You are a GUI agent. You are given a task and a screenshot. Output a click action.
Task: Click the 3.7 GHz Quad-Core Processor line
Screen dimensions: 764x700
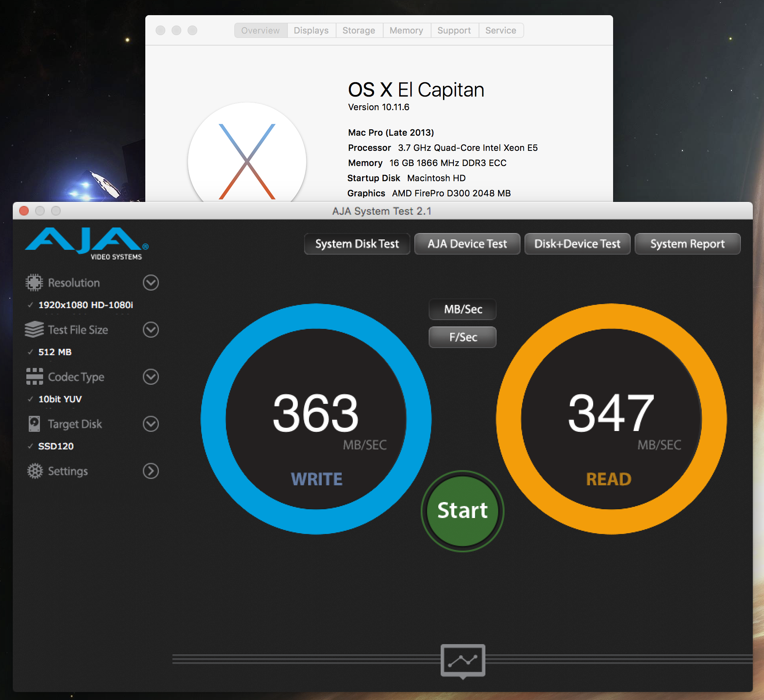pos(443,148)
